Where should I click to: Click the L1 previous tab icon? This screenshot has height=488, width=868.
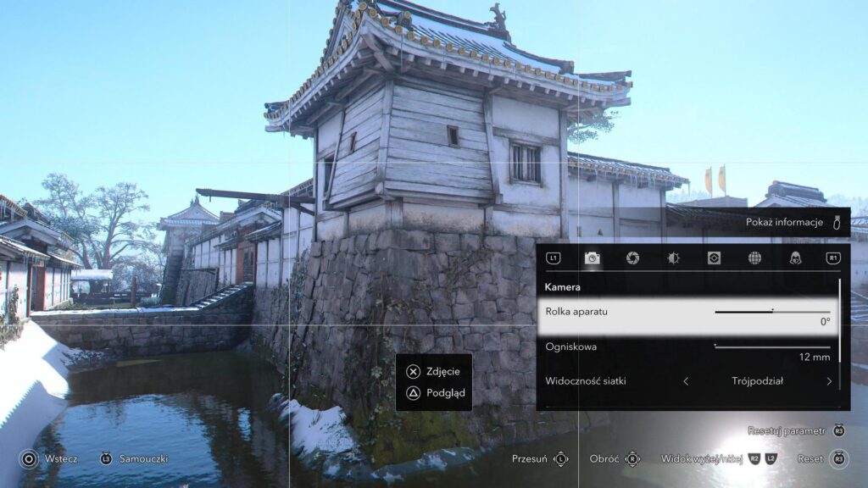pos(554,258)
